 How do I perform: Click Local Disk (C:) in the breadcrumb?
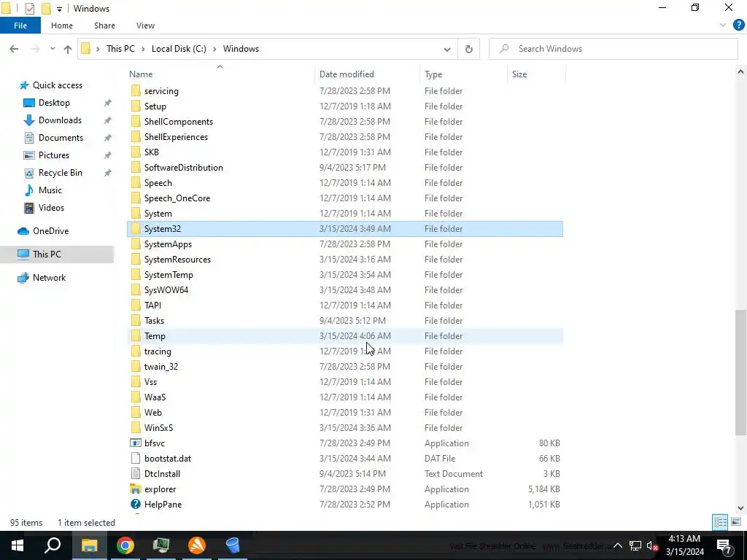[x=179, y=49]
